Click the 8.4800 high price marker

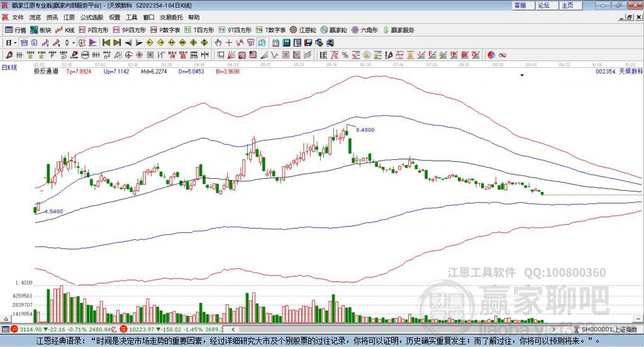tap(365, 130)
